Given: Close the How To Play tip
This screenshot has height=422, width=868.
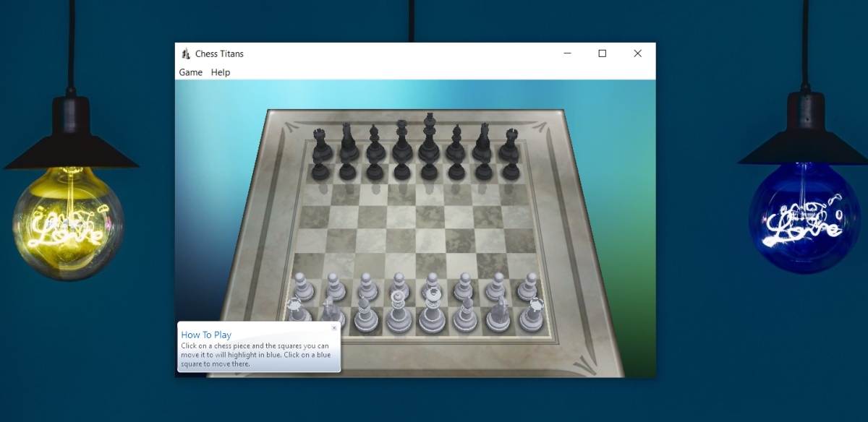Looking at the screenshot, I should point(333,327).
